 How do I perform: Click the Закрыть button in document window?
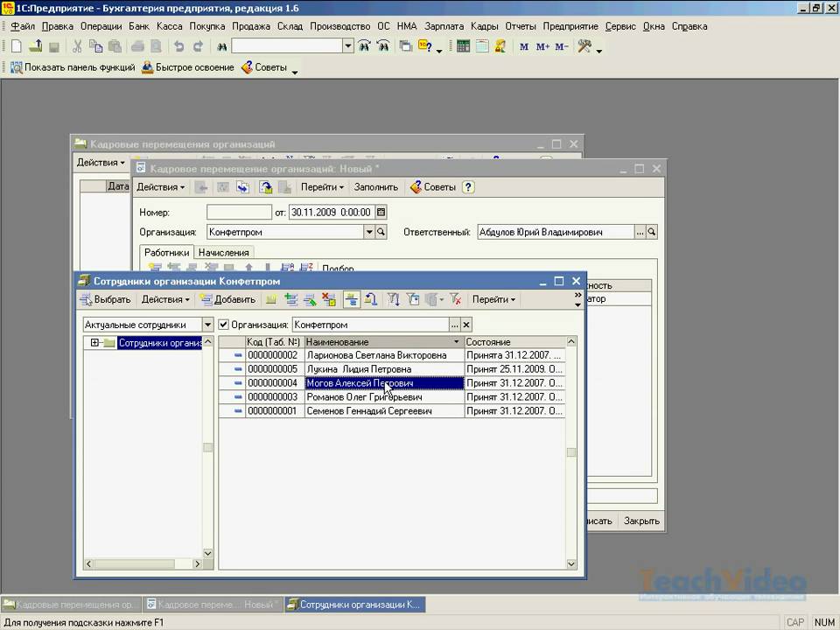(x=641, y=521)
